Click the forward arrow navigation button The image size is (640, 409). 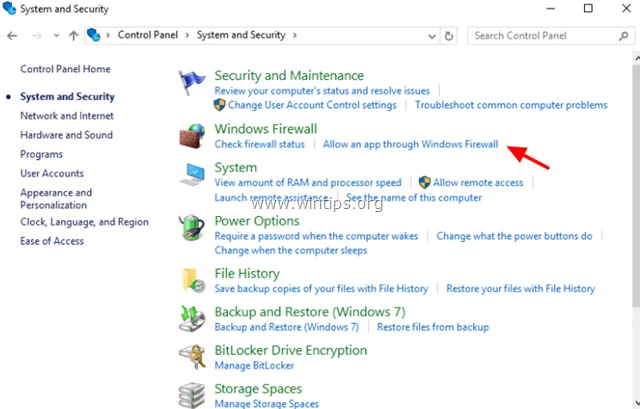[37, 36]
